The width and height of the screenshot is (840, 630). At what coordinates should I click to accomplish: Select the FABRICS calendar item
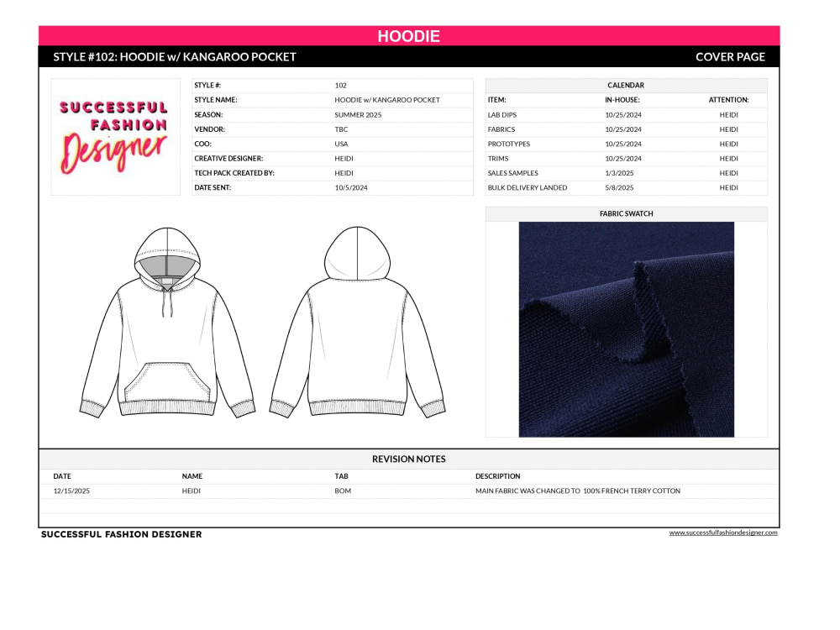pos(501,129)
